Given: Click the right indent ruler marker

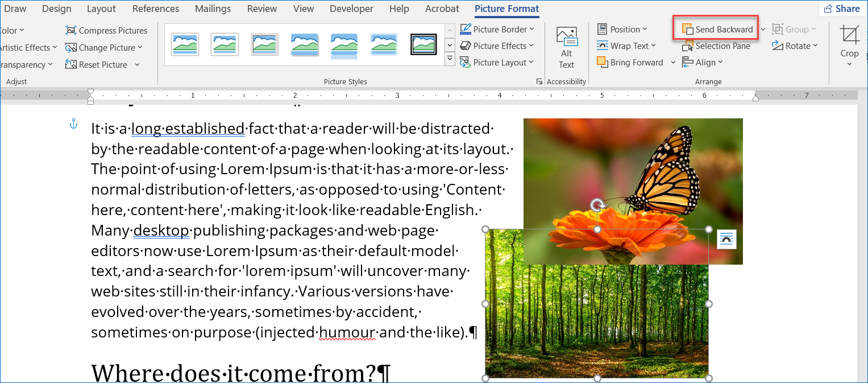Looking at the screenshot, I should (755, 99).
